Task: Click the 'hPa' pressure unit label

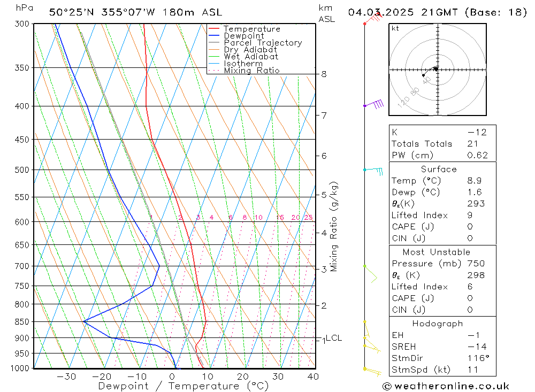Action: (x=25, y=8)
